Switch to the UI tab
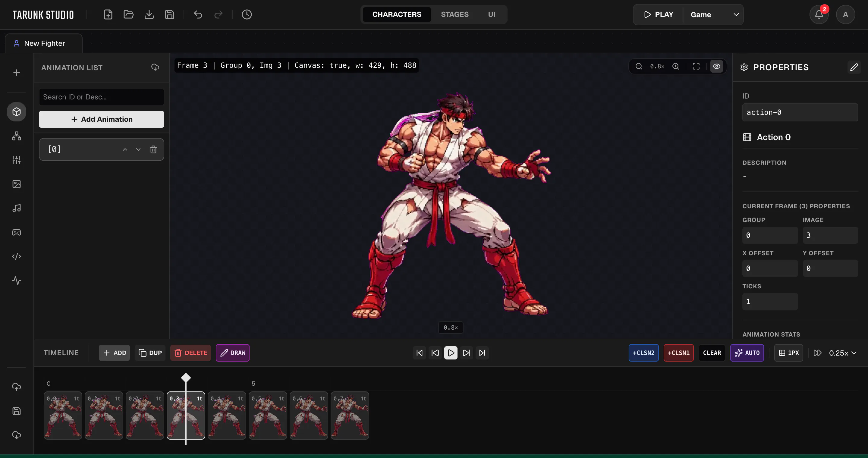This screenshot has width=868, height=458. point(492,14)
